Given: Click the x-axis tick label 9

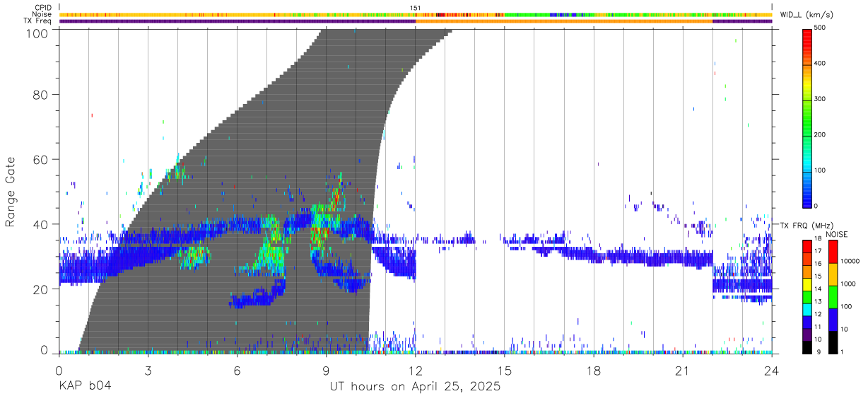Looking at the screenshot, I should click(x=326, y=371).
